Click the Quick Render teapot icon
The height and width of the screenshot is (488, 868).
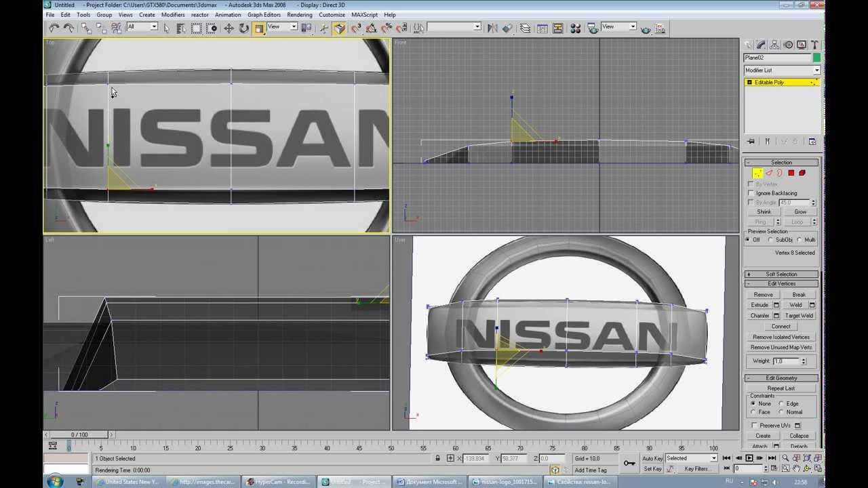click(646, 28)
